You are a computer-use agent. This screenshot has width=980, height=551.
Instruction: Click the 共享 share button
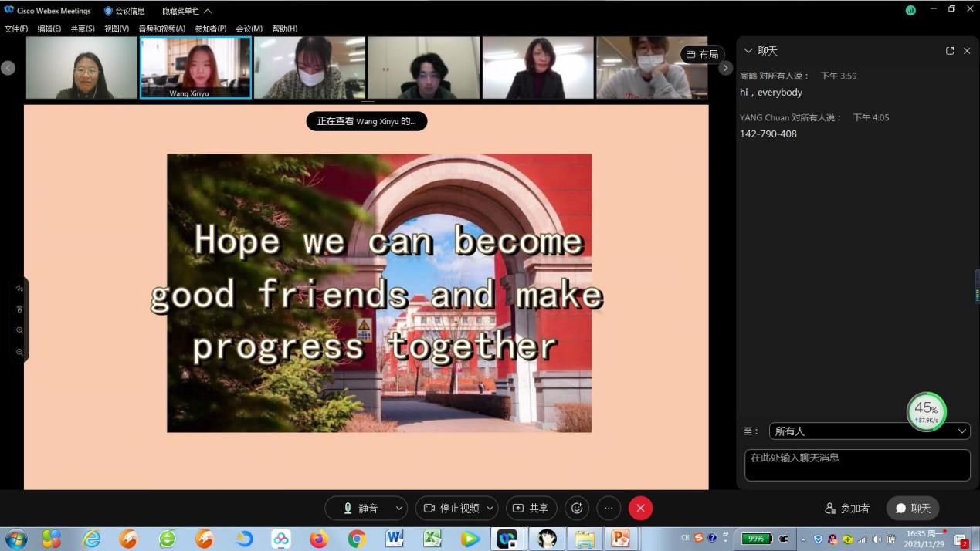point(531,508)
